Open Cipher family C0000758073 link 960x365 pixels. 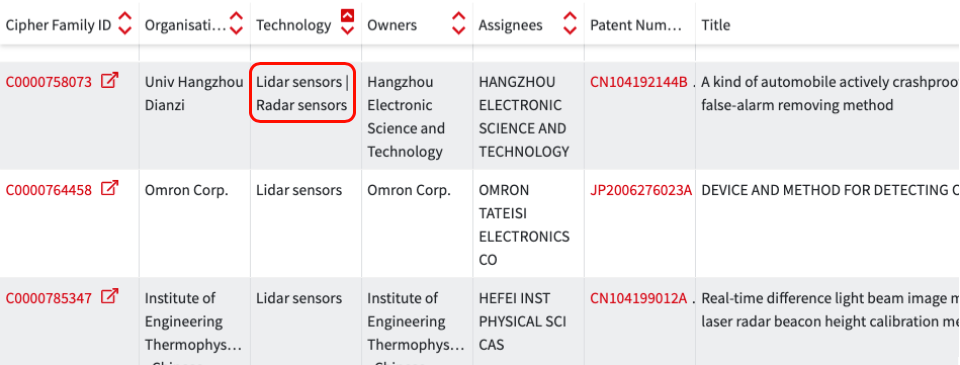tap(48, 81)
